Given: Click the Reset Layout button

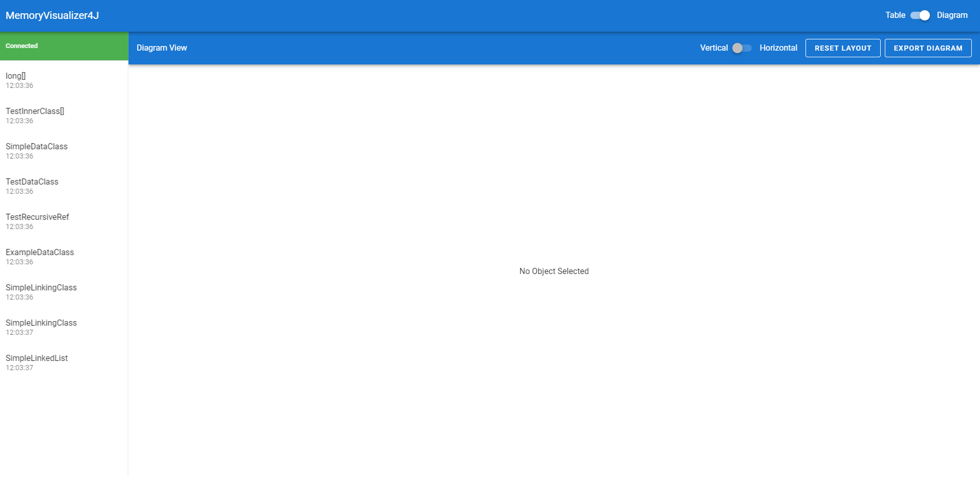Looking at the screenshot, I should point(843,48).
